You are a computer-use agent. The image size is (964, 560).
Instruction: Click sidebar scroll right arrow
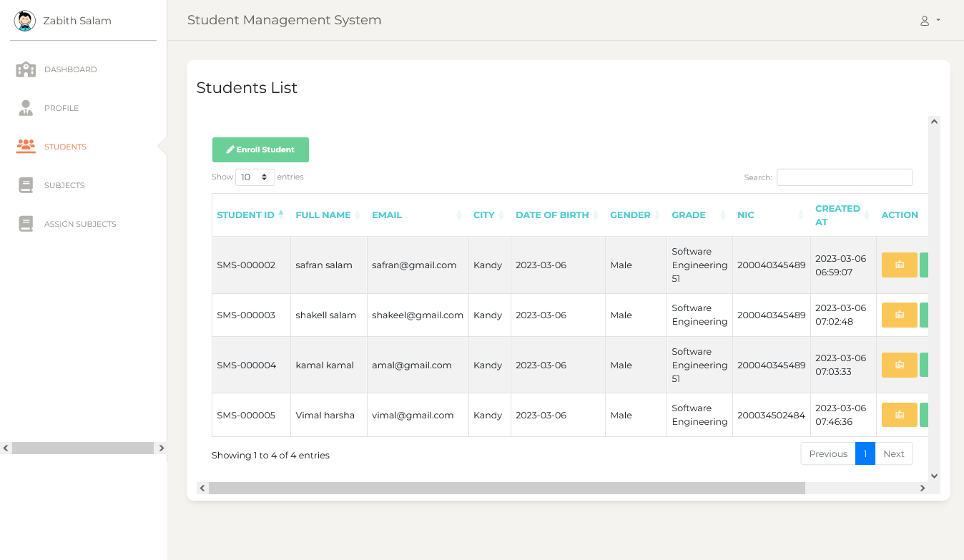[x=161, y=448]
